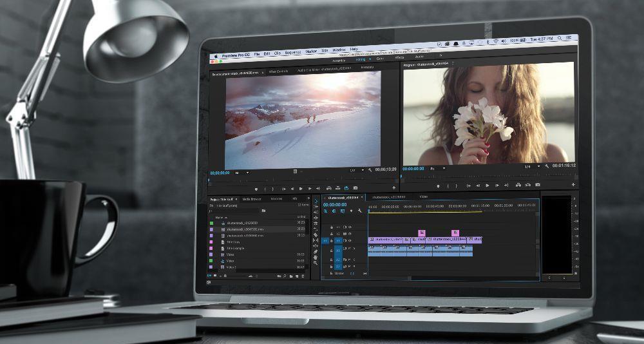This screenshot has height=344, width=644.
Task: Switch to the Assembly workspace
Action: (339, 61)
